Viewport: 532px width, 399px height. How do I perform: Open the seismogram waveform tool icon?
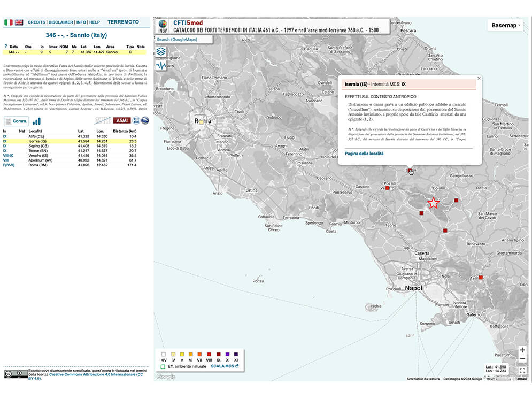[161, 65]
